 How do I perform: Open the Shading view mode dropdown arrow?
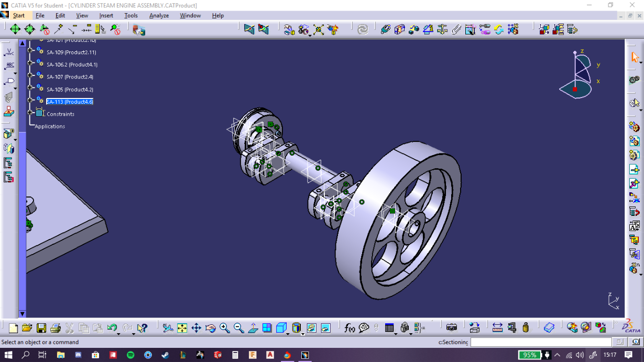pyautogui.click(x=304, y=333)
